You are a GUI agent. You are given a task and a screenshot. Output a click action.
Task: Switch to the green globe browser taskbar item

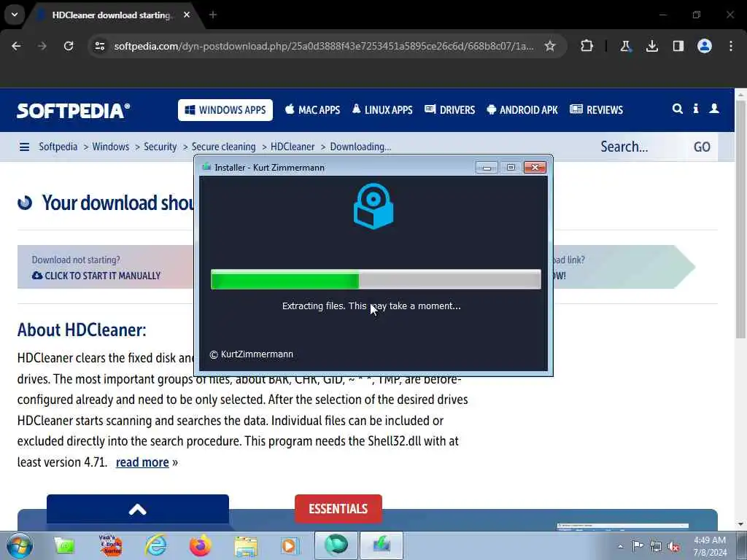(x=336, y=545)
